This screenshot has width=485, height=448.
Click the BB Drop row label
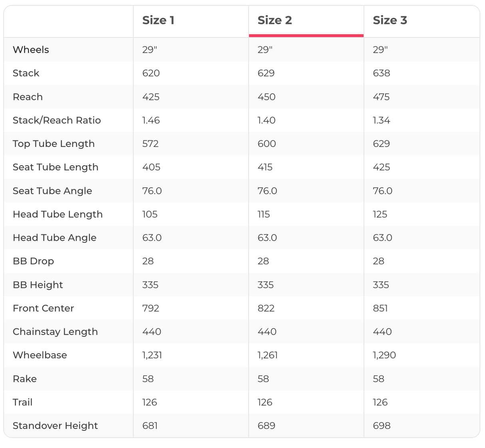pyautogui.click(x=33, y=261)
